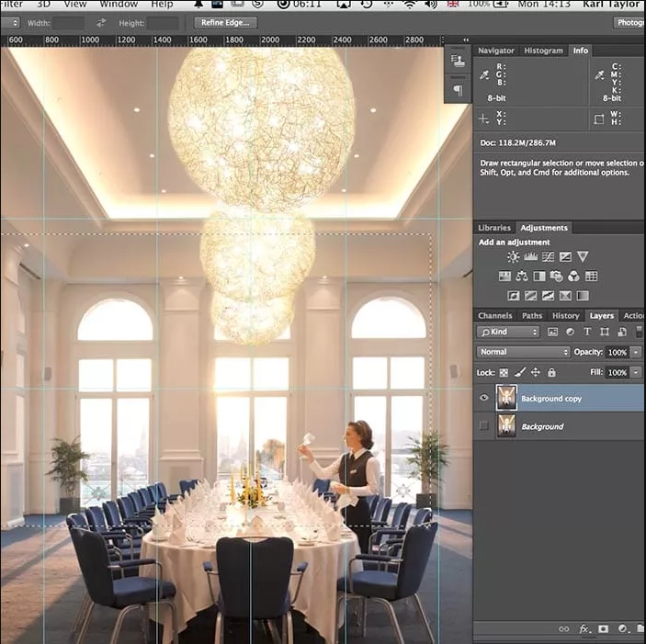
Task: Switch to the Navigator tab
Action: click(496, 51)
